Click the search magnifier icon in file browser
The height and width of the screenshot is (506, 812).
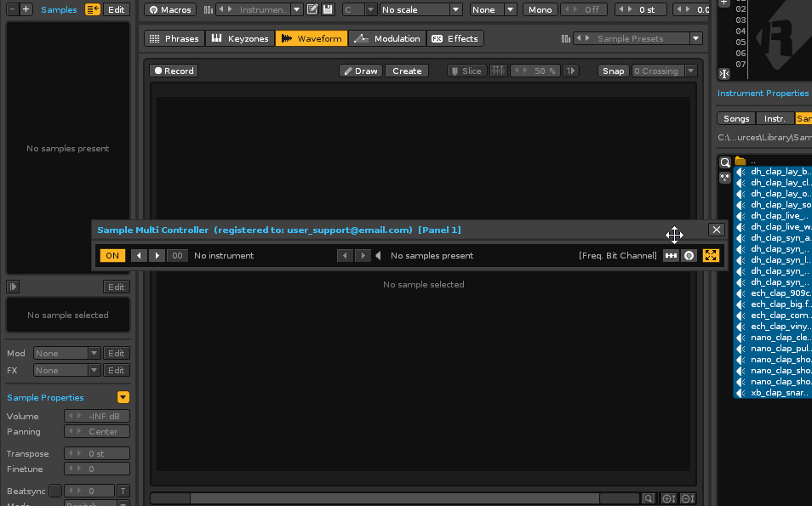pos(724,162)
